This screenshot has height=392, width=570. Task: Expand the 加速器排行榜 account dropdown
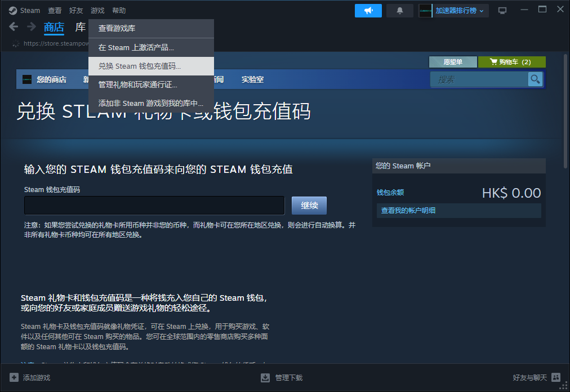[460, 11]
